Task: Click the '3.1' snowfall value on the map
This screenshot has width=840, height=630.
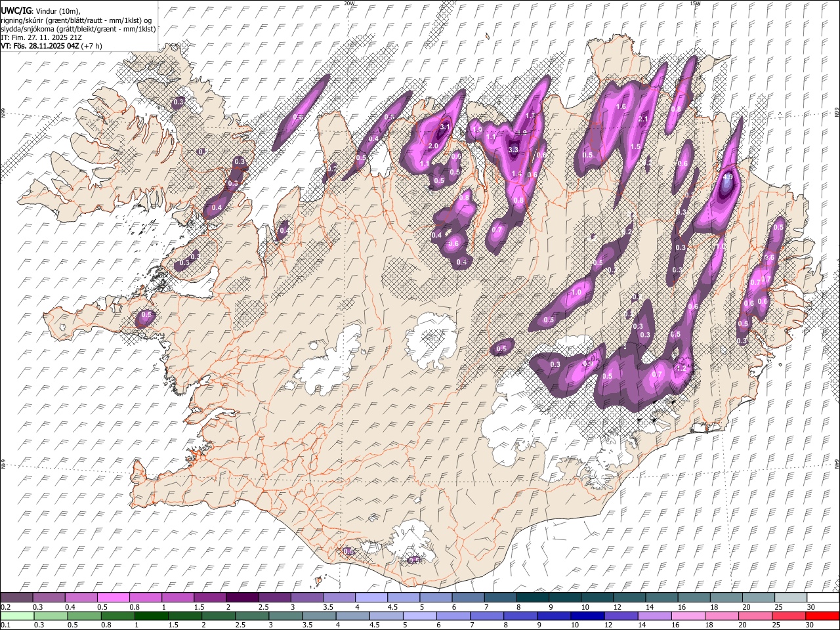Action: click(x=444, y=127)
